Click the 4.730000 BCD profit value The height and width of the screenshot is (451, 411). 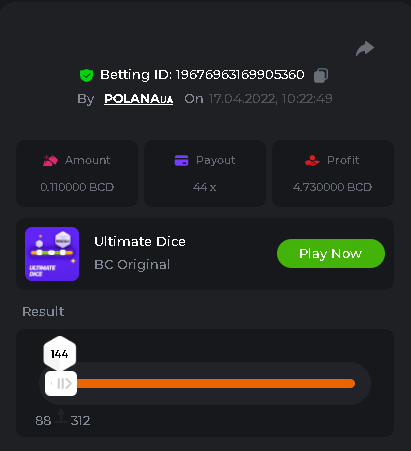332,187
